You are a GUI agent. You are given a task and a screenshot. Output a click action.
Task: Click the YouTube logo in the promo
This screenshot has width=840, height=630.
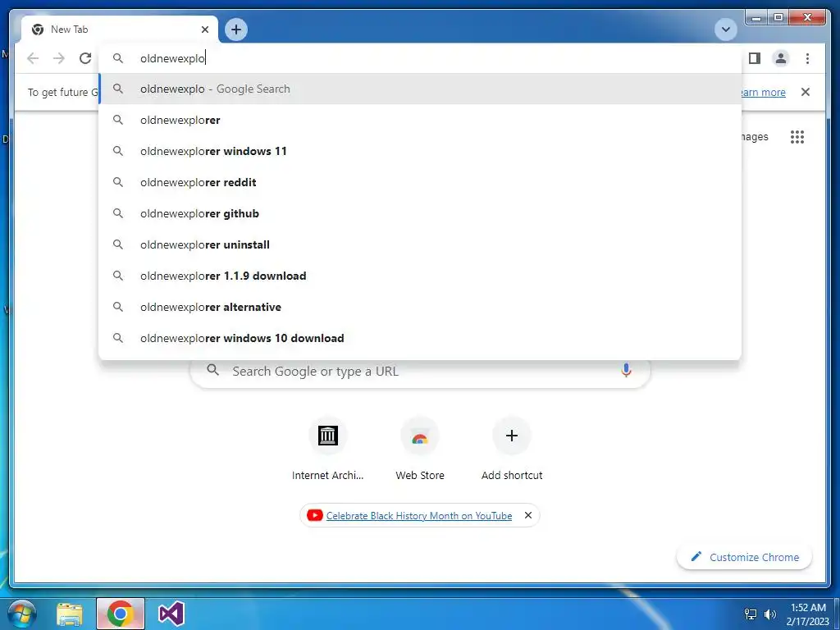314,515
